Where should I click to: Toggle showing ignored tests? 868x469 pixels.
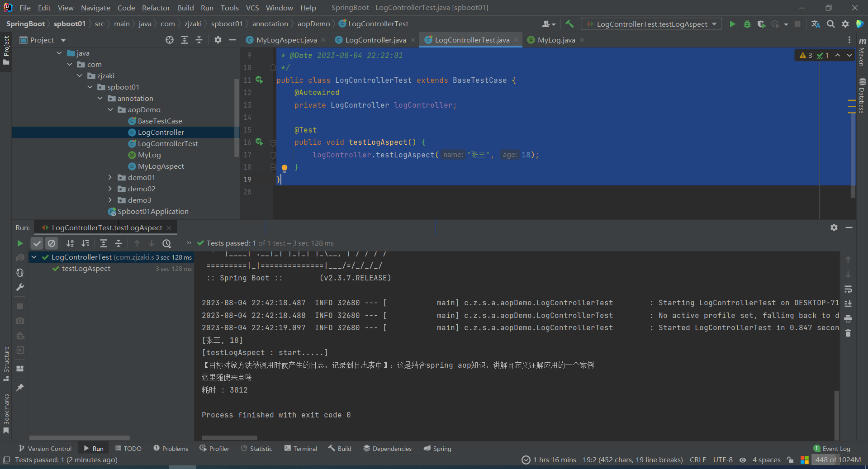tap(52, 243)
